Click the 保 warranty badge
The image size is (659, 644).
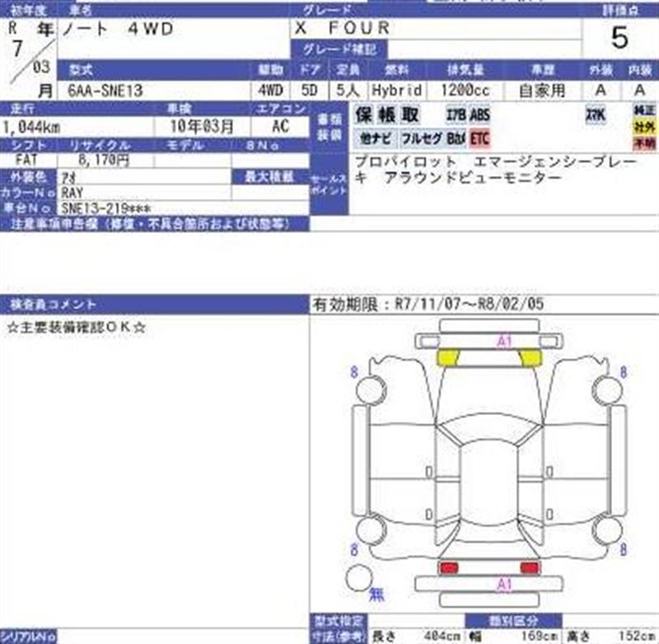(364, 114)
